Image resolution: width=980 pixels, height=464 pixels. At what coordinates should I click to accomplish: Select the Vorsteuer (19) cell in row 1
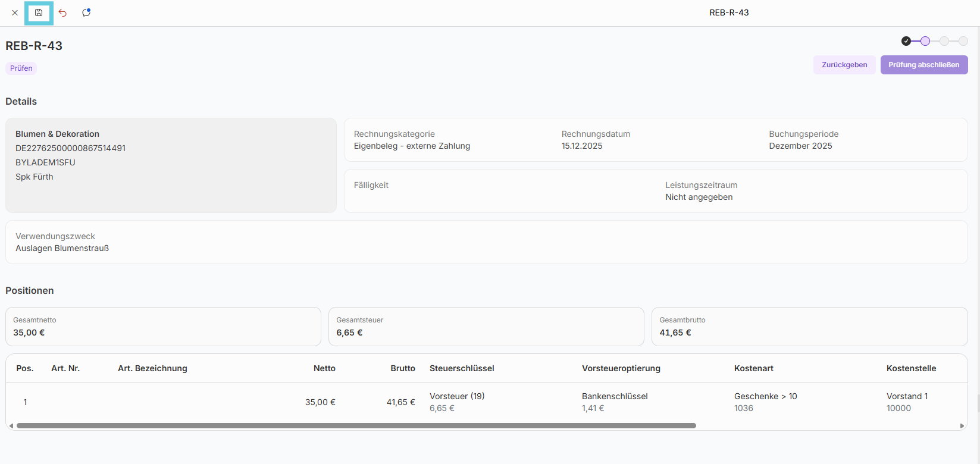457,396
